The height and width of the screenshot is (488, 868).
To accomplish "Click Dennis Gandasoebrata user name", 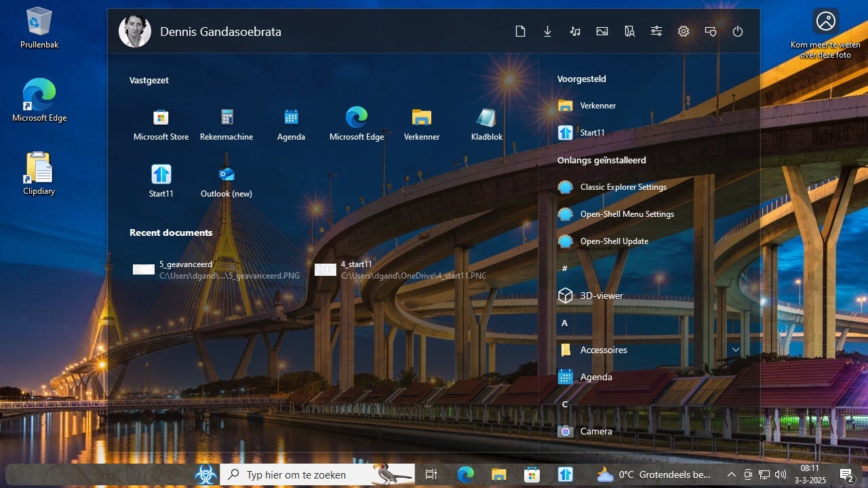I will tap(220, 32).
